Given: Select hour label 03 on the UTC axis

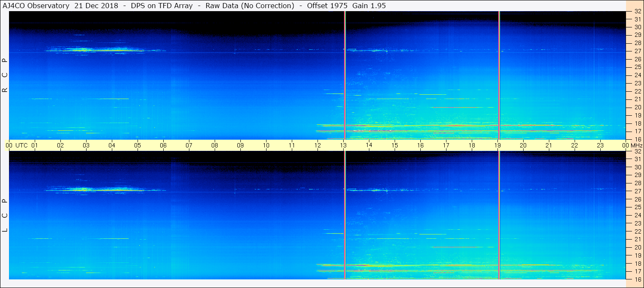Looking at the screenshot, I should coord(86,145).
